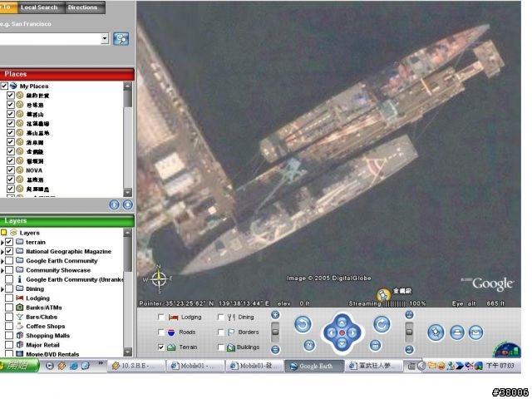
Task: Click the red Places panel header
Action: tap(66, 74)
